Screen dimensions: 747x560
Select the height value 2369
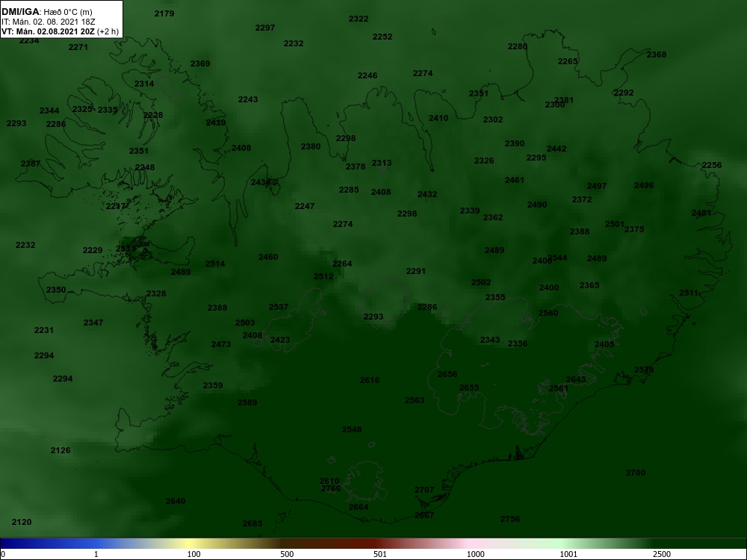[x=200, y=63]
